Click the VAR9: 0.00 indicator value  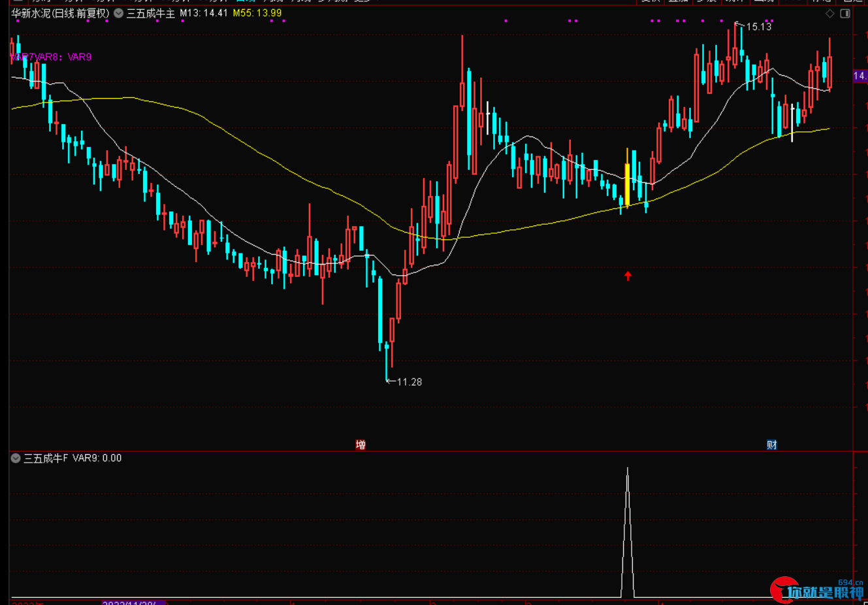click(x=97, y=459)
